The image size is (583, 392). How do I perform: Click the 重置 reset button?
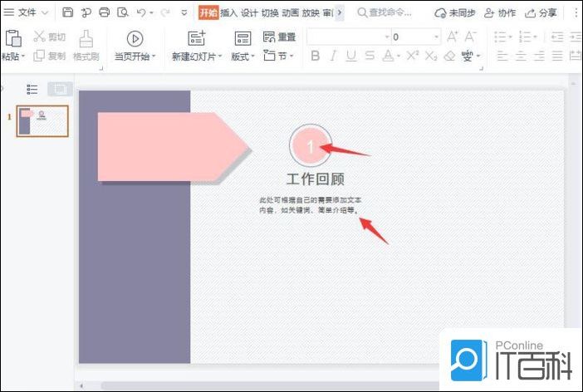(x=279, y=37)
